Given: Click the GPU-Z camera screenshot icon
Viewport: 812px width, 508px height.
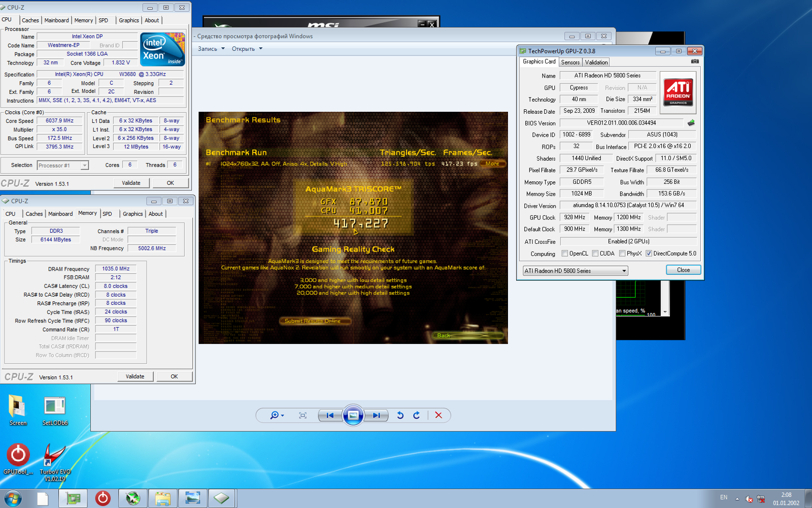Looking at the screenshot, I should pyautogui.click(x=695, y=61).
